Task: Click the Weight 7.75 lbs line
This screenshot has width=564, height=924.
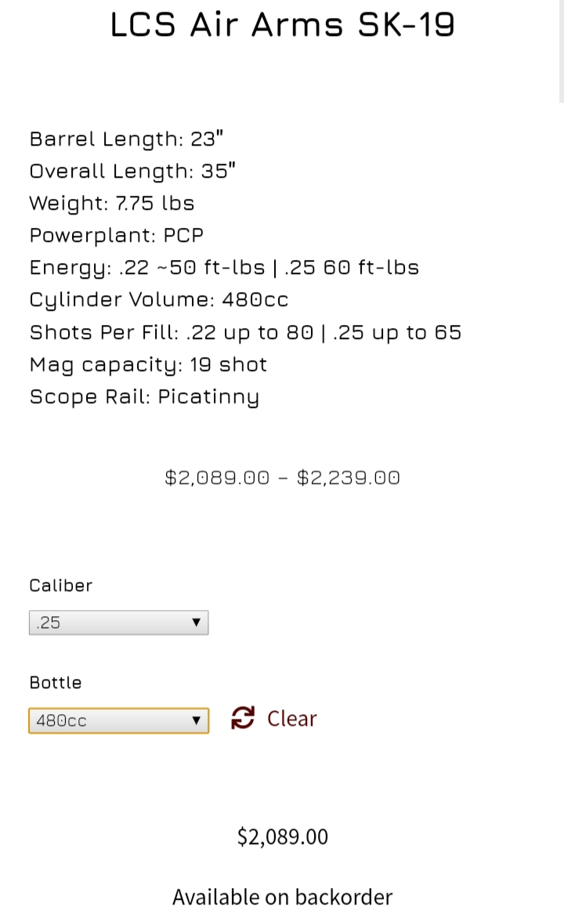Action: point(112,204)
